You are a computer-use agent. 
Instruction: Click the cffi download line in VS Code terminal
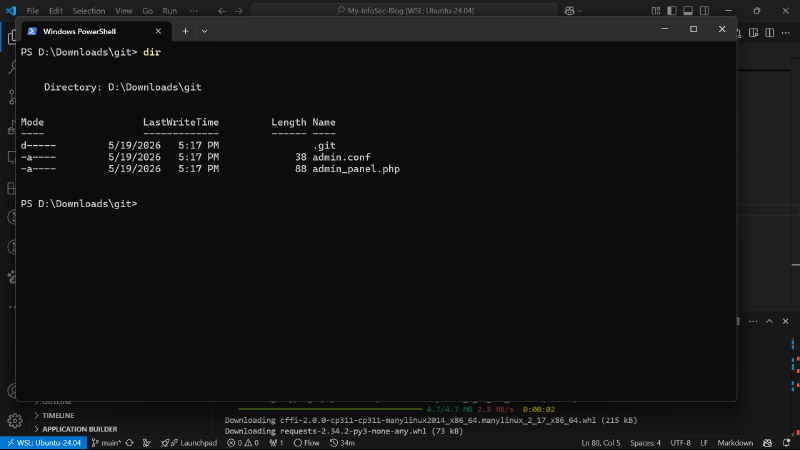(431, 420)
